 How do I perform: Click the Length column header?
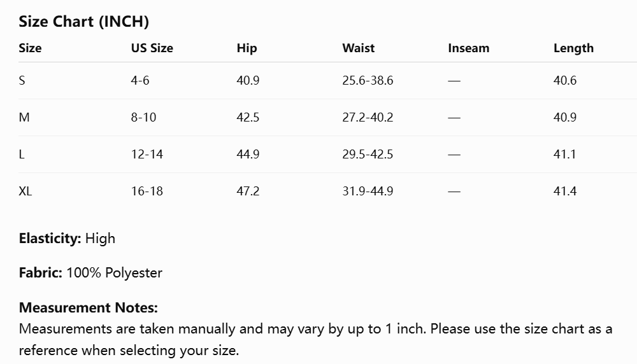click(573, 48)
